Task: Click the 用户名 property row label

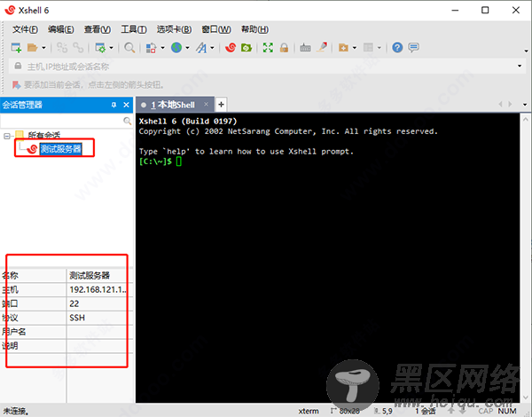Action: (x=13, y=332)
